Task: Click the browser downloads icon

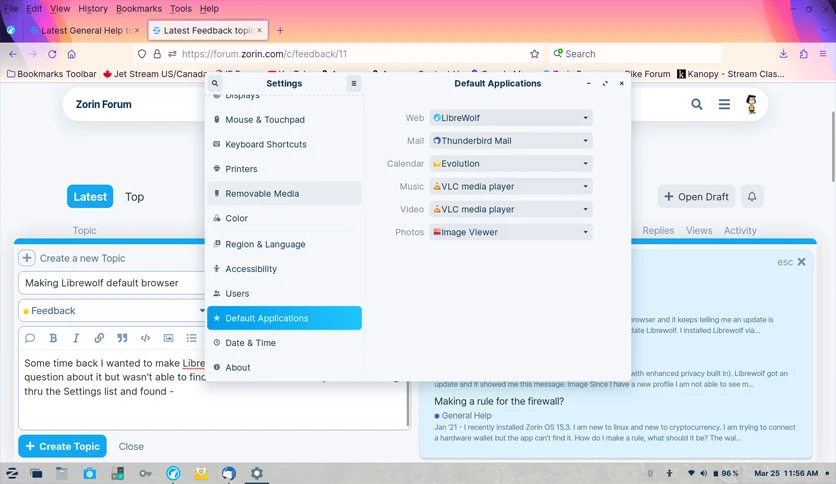Action: point(783,54)
